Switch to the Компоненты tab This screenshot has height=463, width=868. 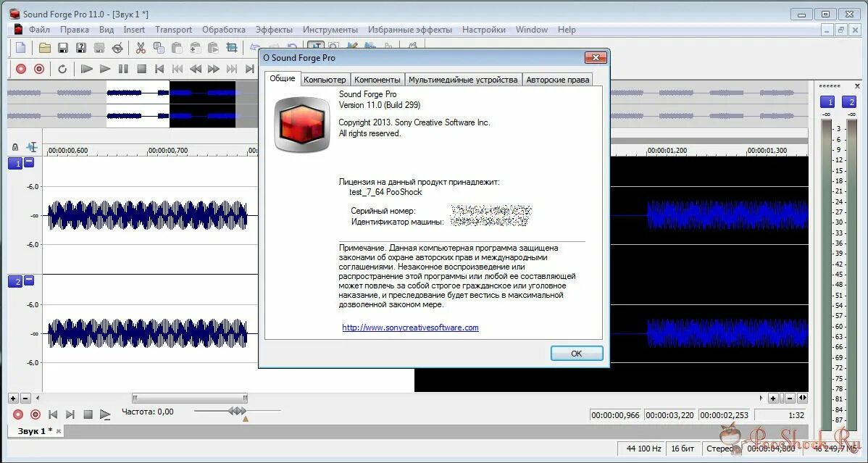pyautogui.click(x=377, y=80)
